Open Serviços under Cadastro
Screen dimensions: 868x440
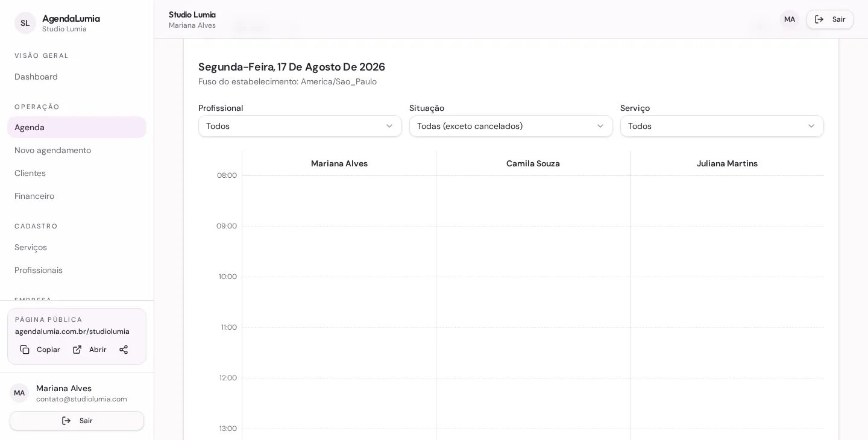tap(77, 247)
